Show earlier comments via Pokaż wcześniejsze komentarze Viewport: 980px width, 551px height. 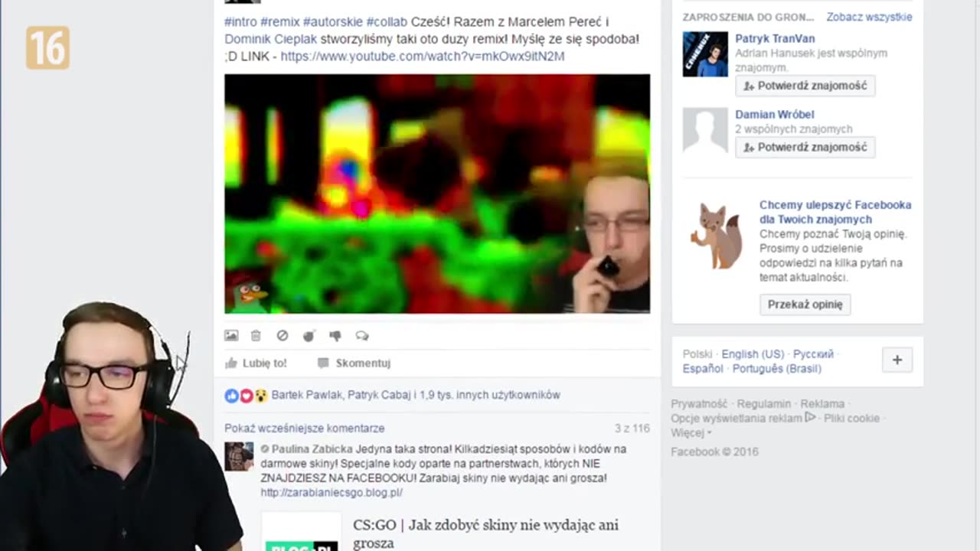coord(305,429)
